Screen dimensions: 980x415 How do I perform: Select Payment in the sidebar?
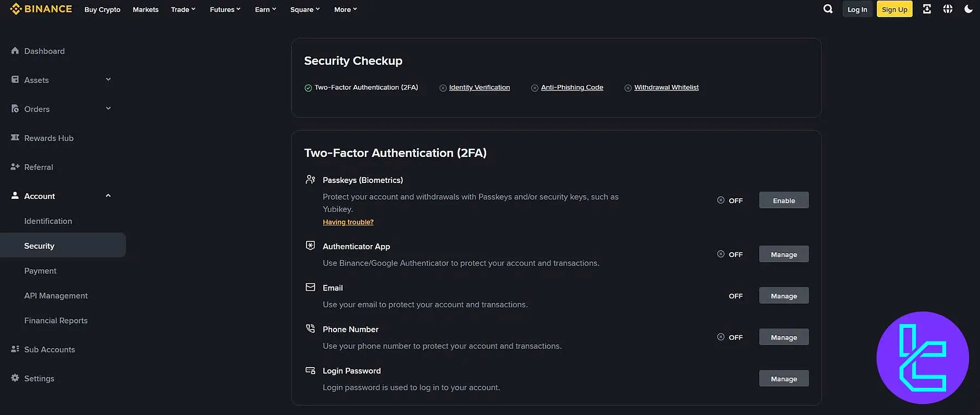(x=40, y=271)
